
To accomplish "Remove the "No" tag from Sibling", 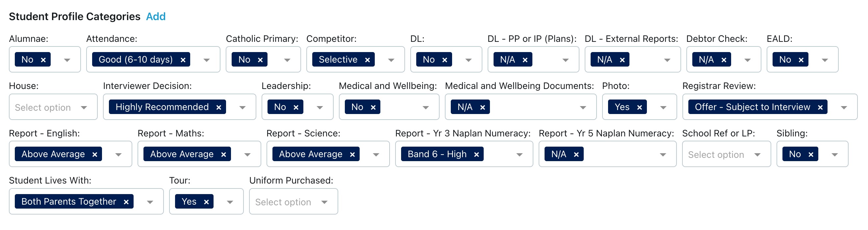I will (811, 154).
